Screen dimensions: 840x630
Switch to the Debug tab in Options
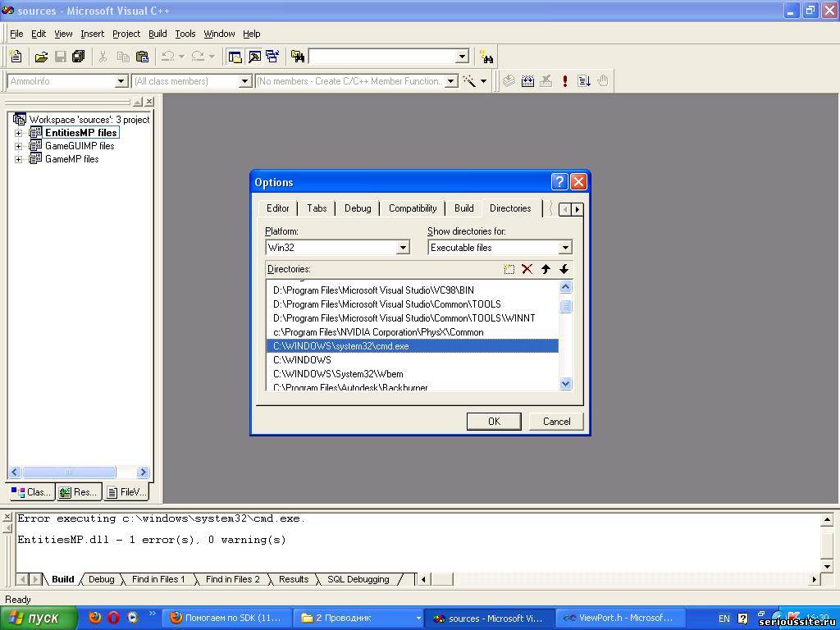click(358, 208)
